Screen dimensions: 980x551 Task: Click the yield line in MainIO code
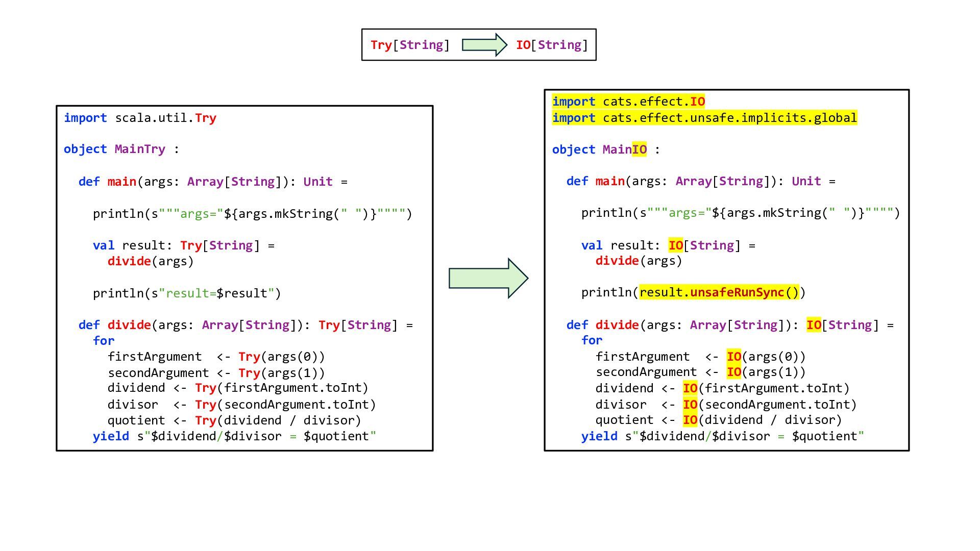pos(722,436)
